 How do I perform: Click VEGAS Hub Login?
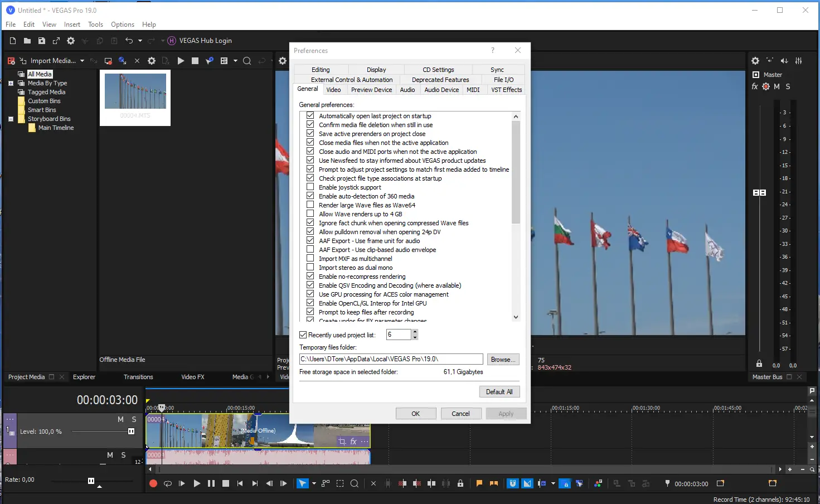(x=200, y=41)
